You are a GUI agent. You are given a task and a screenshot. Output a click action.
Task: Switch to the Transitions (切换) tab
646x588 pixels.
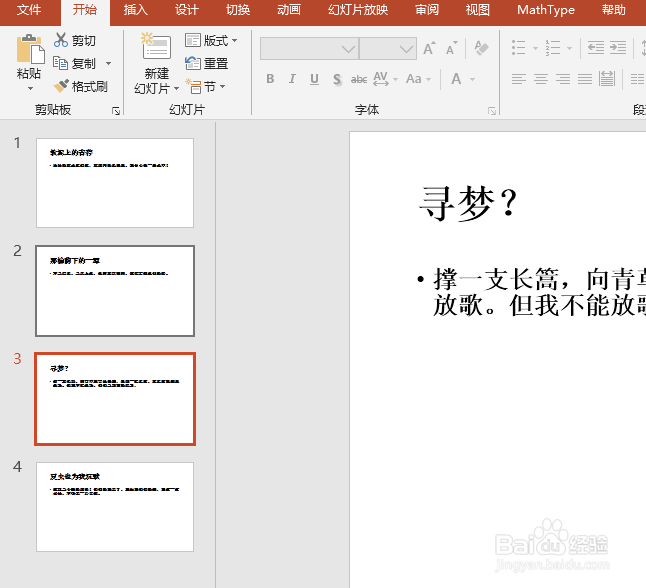238,10
